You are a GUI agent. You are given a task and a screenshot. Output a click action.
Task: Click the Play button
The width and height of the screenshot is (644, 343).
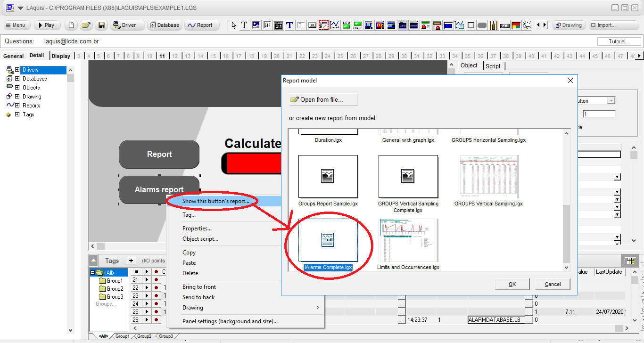(x=47, y=25)
